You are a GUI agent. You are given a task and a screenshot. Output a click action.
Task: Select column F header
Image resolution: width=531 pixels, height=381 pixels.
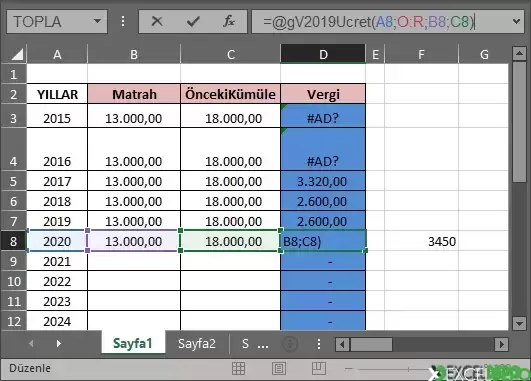422,54
